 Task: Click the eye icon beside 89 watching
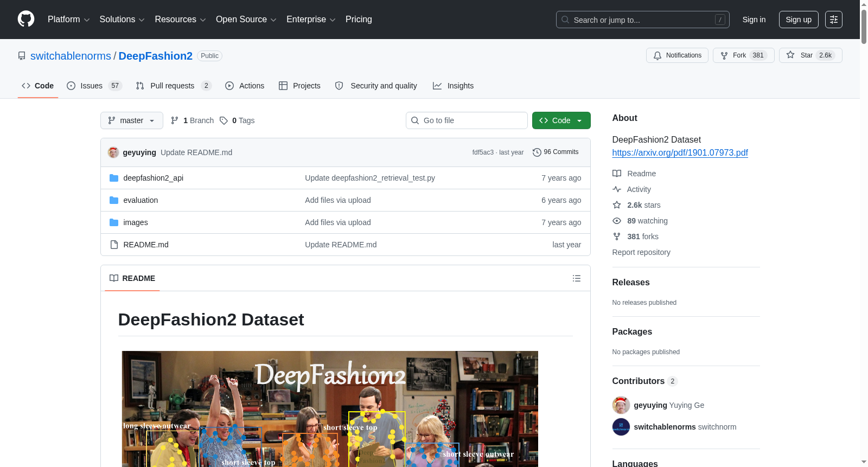pyautogui.click(x=617, y=221)
